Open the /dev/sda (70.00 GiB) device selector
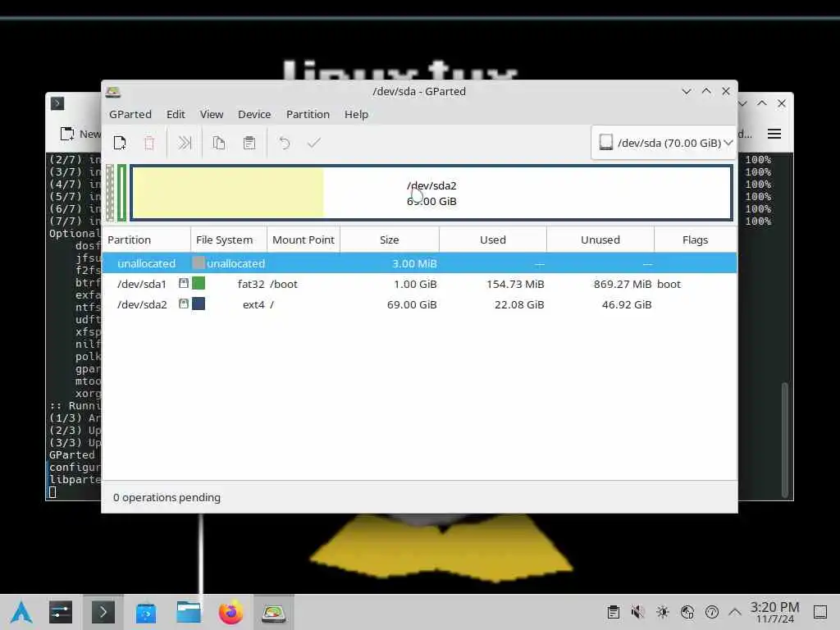Image resolution: width=840 pixels, height=630 pixels. tap(664, 143)
